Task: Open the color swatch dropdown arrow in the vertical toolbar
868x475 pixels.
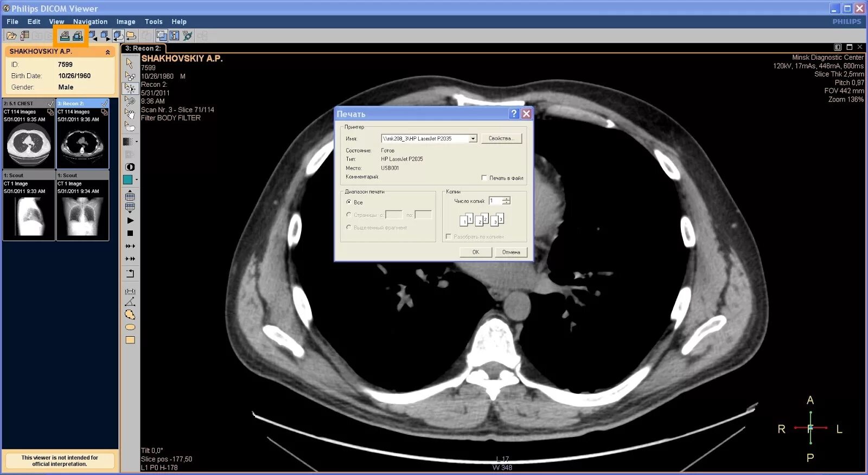Action: [x=136, y=179]
